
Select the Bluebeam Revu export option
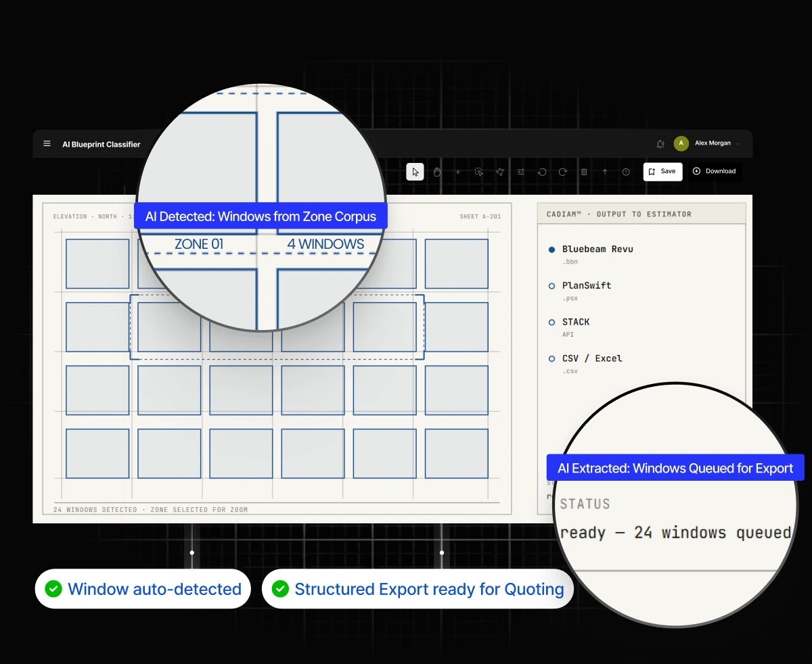click(591, 250)
